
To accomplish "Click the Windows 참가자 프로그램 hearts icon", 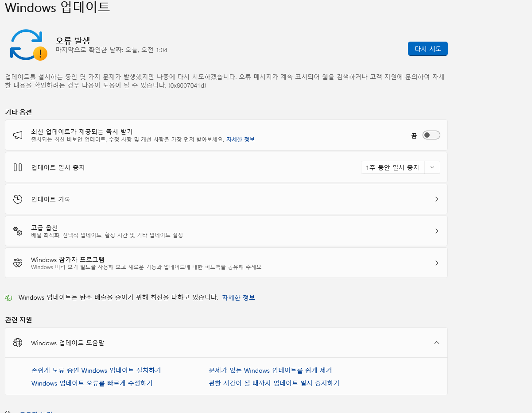I will pyautogui.click(x=18, y=263).
